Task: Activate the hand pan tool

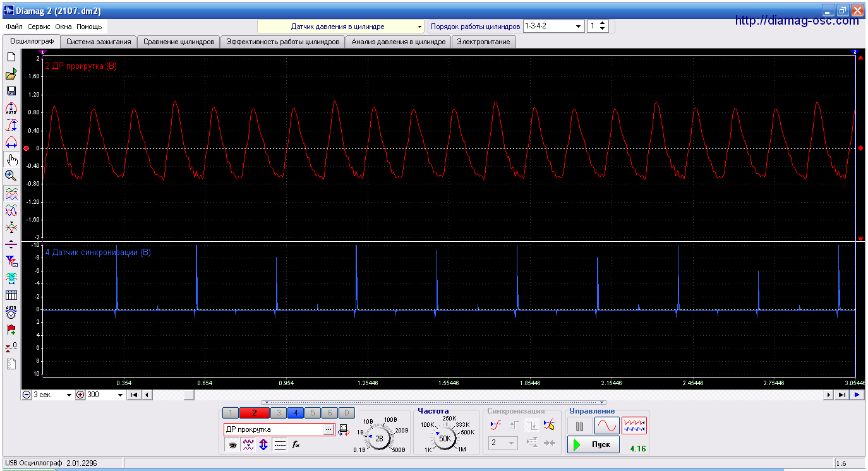Action: click(11, 159)
